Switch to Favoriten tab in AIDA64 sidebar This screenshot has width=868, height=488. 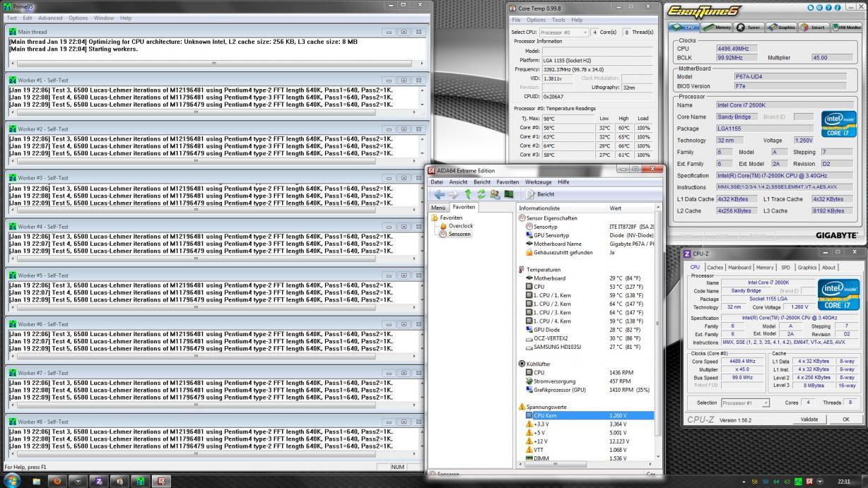pos(464,207)
